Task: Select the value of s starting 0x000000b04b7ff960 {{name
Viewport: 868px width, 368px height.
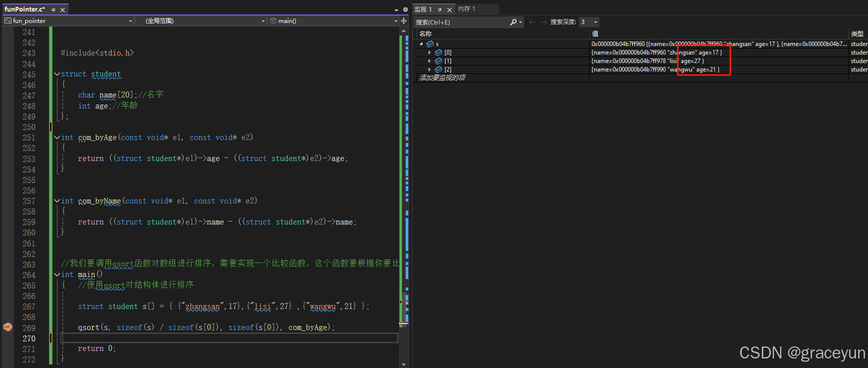Action: 719,44
